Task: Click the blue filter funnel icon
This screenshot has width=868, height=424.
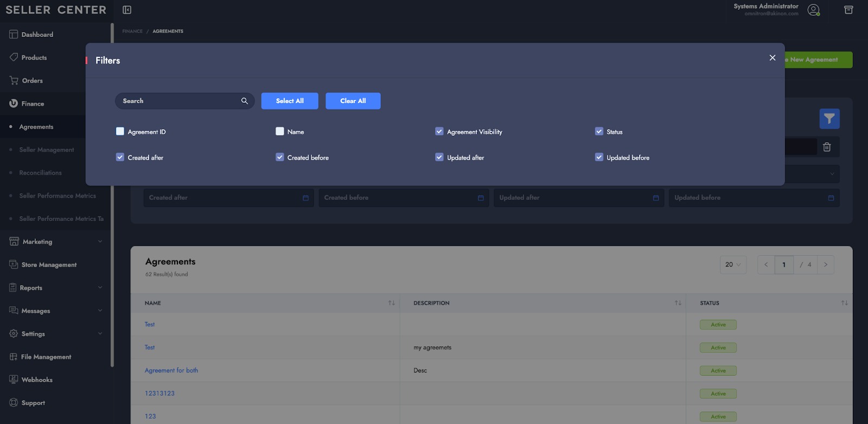Action: pos(829,118)
